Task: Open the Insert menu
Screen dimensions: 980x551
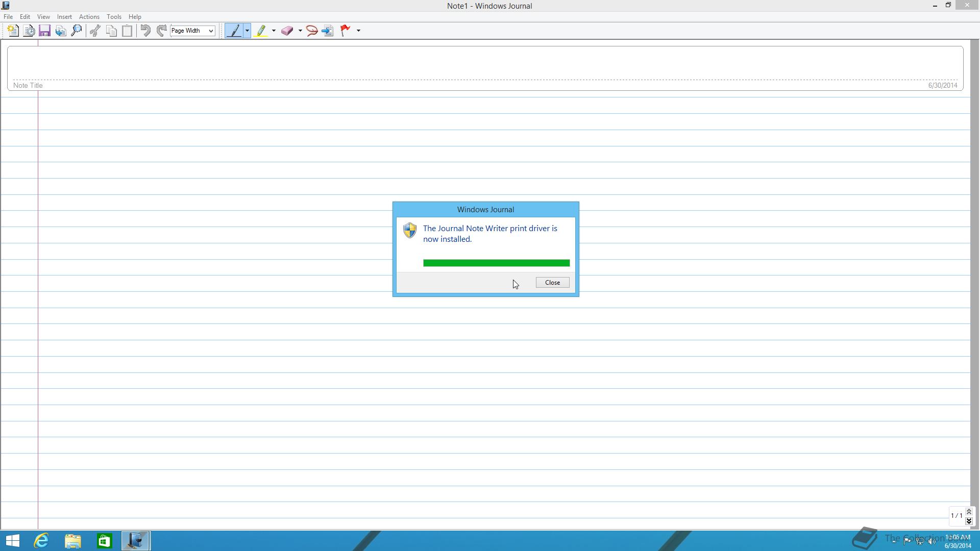Action: click(x=64, y=17)
